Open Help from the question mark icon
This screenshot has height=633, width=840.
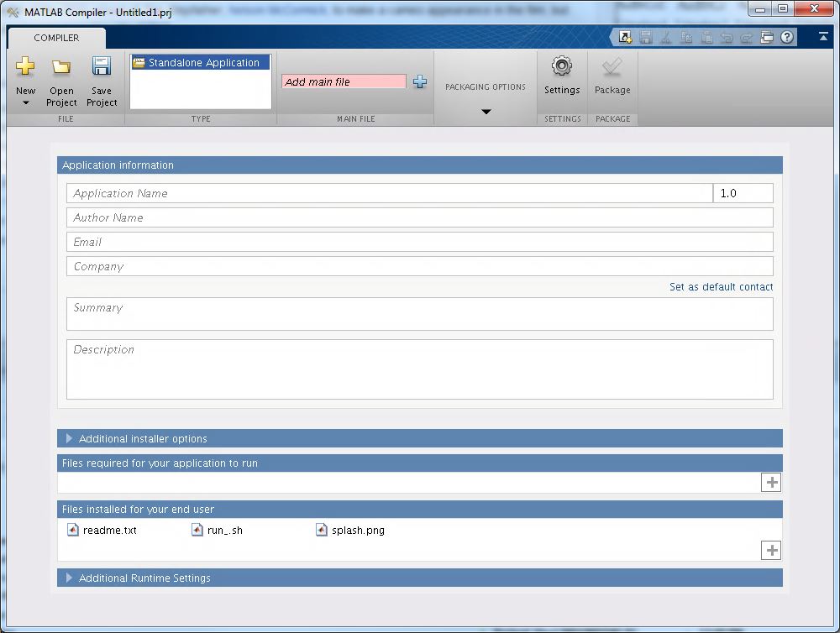(x=787, y=37)
